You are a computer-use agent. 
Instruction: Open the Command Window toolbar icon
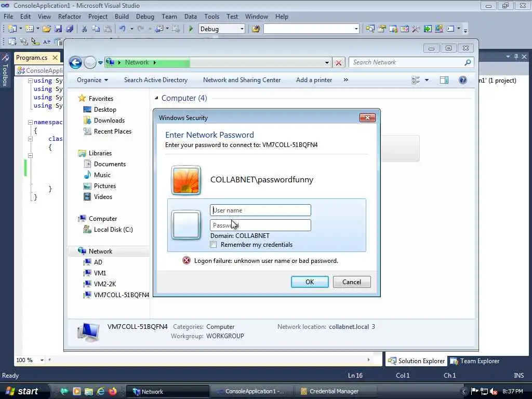point(450,29)
